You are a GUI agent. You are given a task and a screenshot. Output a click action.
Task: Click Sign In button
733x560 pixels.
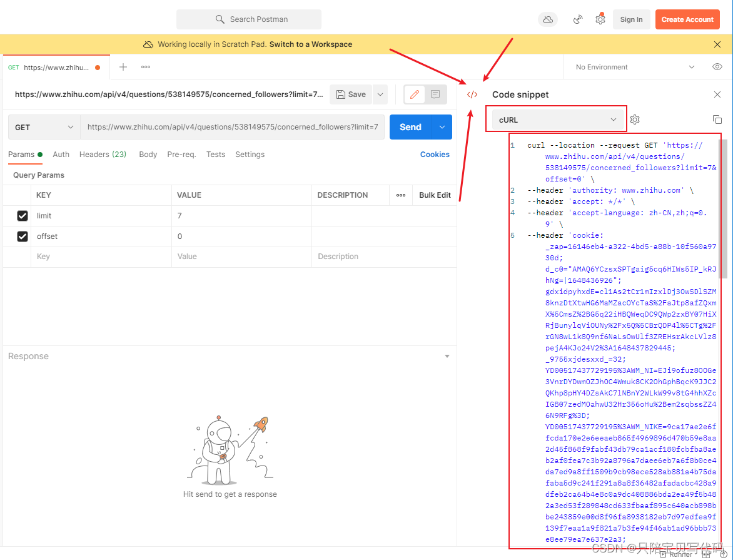[x=631, y=19]
